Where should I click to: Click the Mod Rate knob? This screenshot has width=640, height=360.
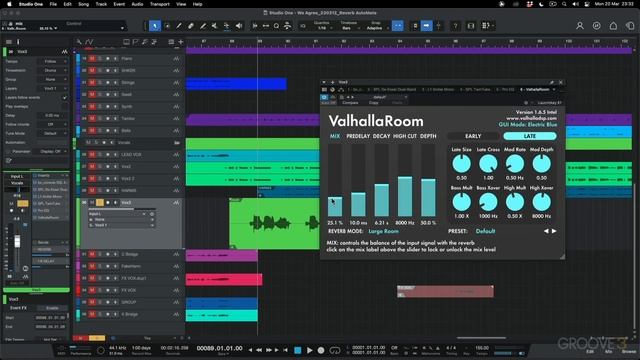pos(515,164)
